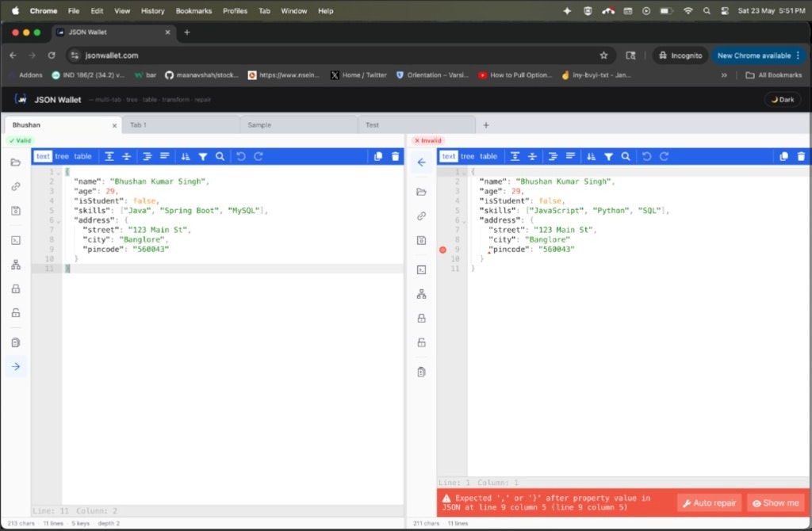The height and width of the screenshot is (531, 812).
Task: Open Home / Twitter bookmark
Action: [359, 75]
